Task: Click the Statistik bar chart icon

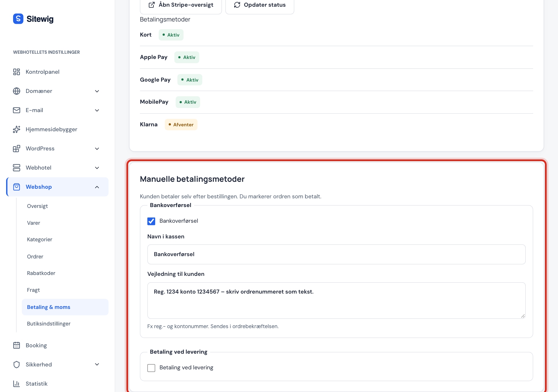Action: pyautogui.click(x=17, y=384)
